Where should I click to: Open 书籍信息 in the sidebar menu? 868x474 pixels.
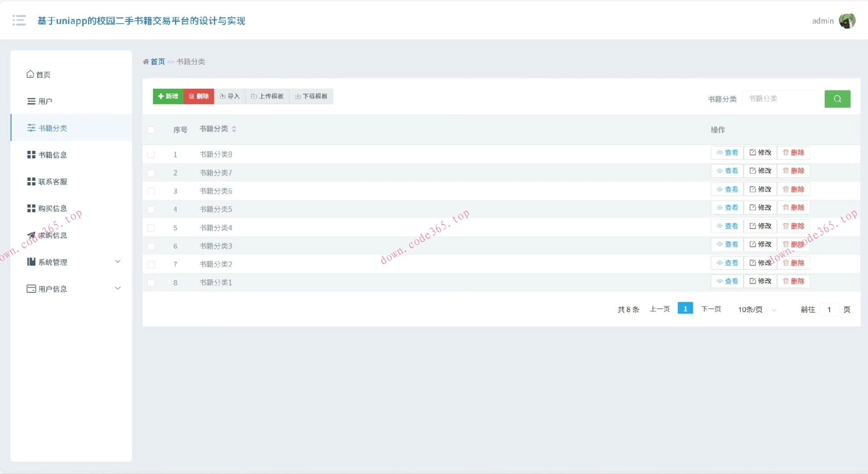pos(52,155)
